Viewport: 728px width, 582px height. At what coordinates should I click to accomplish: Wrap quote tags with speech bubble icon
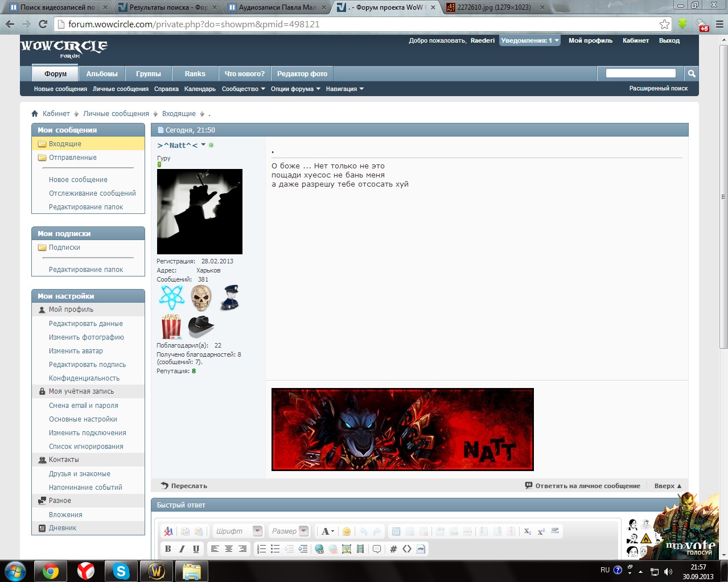[377, 549]
